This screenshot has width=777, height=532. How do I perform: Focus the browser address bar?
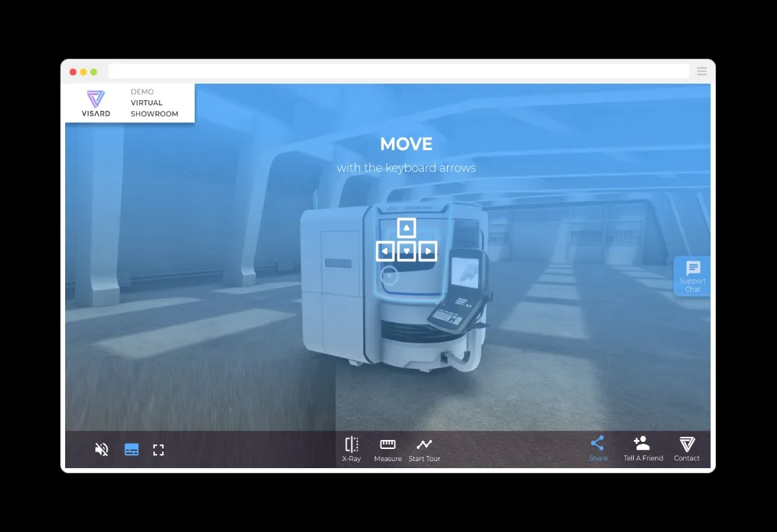click(398, 72)
